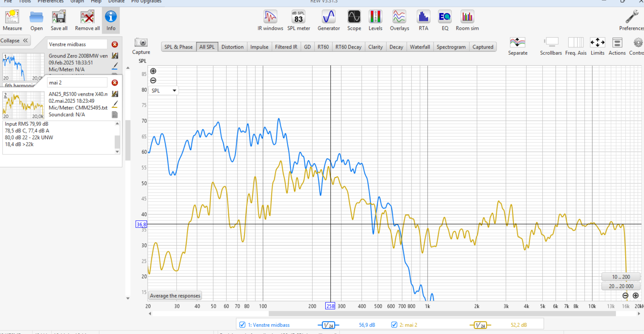Select measurement 2 thumbnail
The width and height of the screenshot is (644, 334).
click(23, 105)
